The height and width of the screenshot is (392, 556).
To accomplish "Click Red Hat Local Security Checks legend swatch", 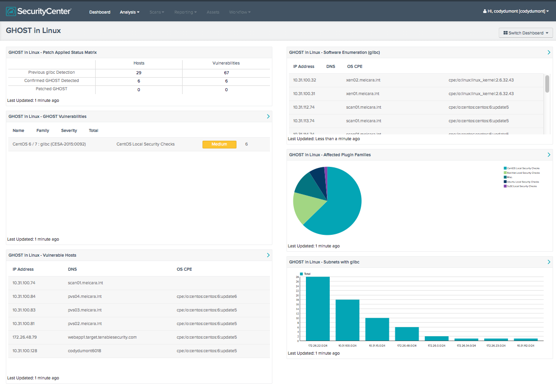I will (505, 173).
